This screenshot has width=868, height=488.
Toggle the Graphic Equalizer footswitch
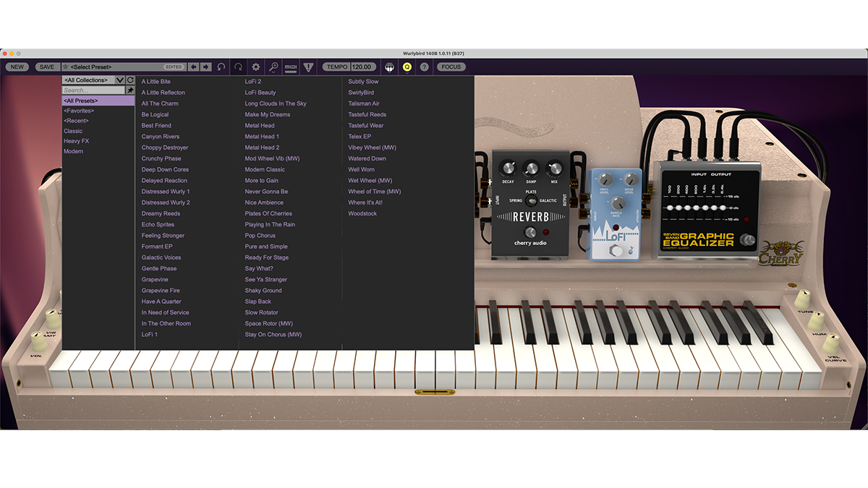[748, 240]
